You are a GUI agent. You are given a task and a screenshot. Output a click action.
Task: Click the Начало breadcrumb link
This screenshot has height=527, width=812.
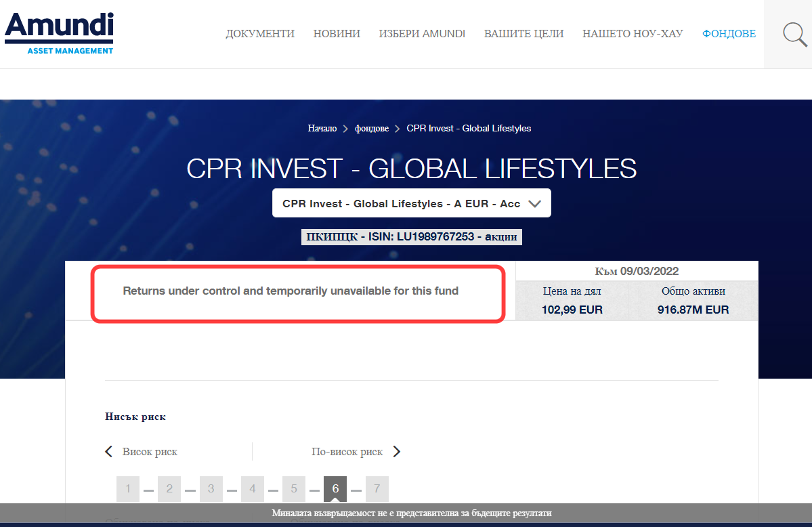click(322, 128)
